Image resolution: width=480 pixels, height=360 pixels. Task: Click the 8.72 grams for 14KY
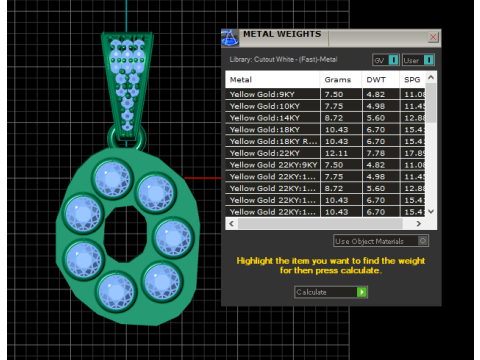point(334,118)
